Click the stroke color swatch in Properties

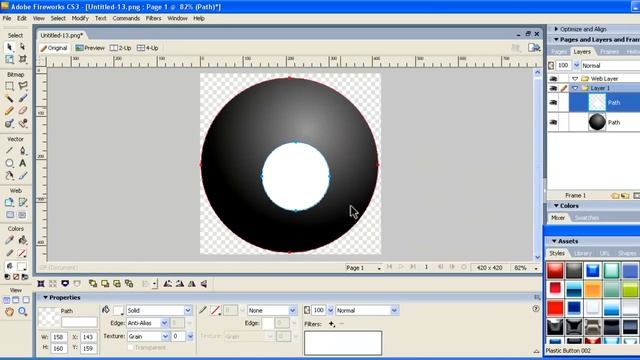tap(216, 311)
